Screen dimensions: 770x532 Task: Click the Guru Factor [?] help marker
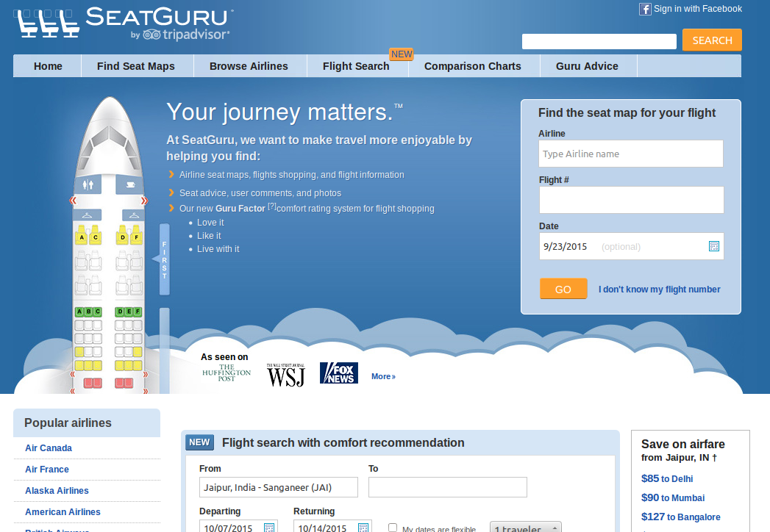tap(271, 206)
